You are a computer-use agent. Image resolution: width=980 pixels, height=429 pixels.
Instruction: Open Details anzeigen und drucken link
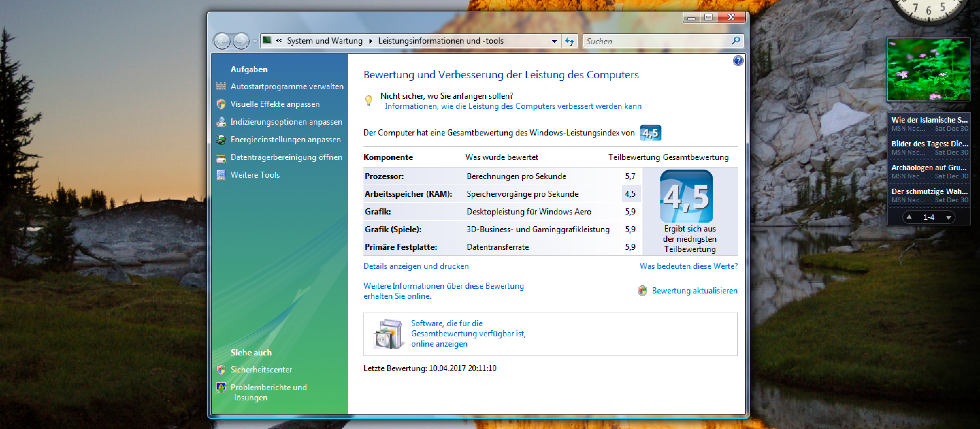(416, 266)
